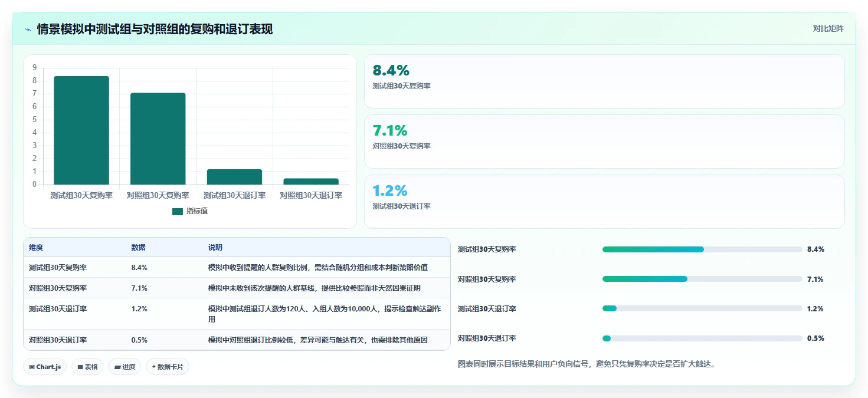Click the 0.5% value beside the fourth progress bar
868x398 pixels.
(x=815, y=338)
